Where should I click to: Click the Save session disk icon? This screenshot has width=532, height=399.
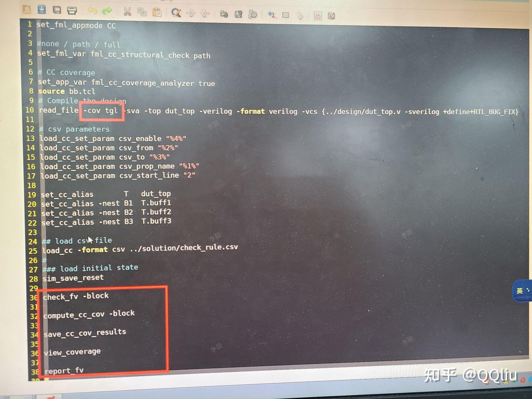pos(238,14)
